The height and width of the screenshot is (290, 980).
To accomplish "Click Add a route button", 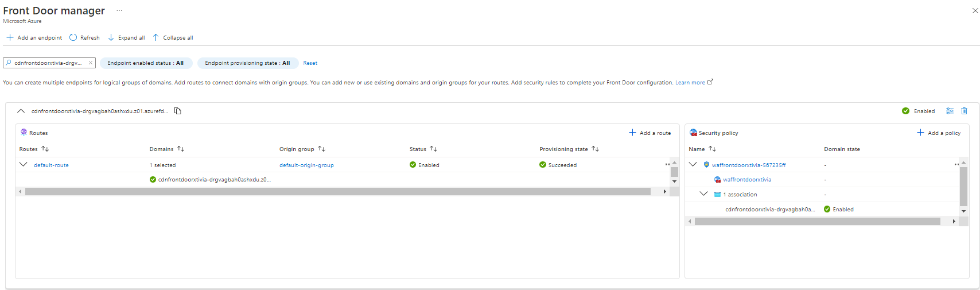I will coord(650,133).
